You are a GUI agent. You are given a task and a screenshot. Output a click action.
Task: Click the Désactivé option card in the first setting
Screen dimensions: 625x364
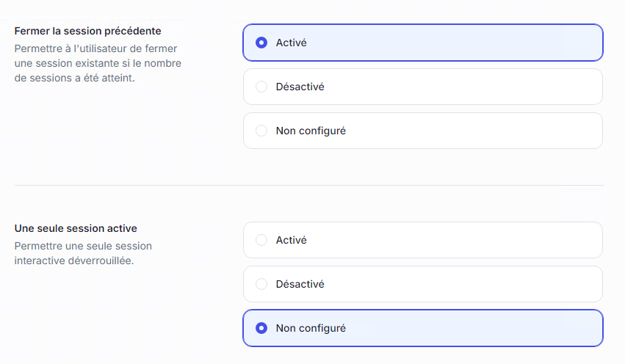coord(441,87)
